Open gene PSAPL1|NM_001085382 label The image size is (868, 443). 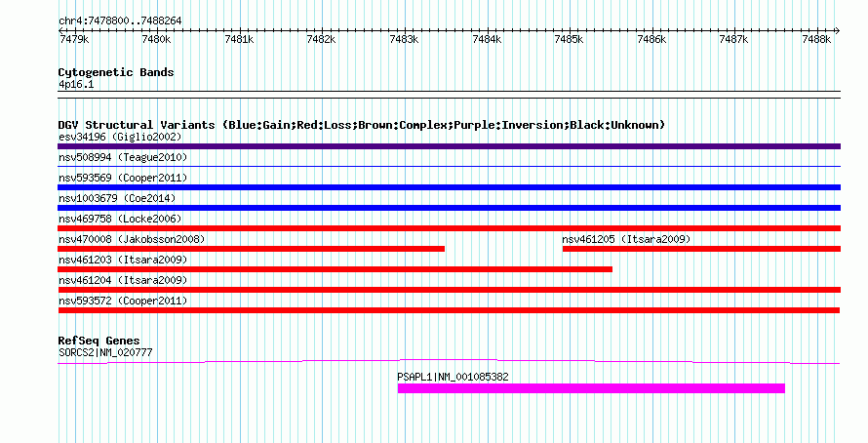pos(453,377)
